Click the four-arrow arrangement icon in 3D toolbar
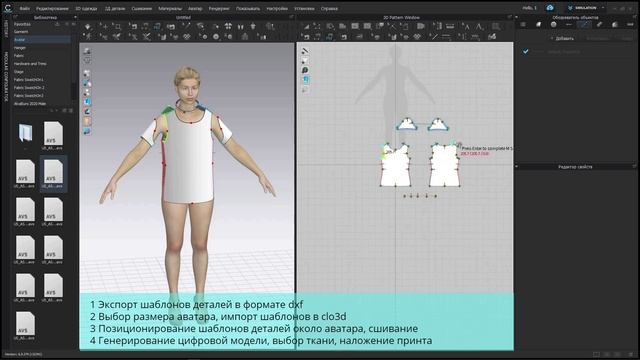 [x=228, y=27]
